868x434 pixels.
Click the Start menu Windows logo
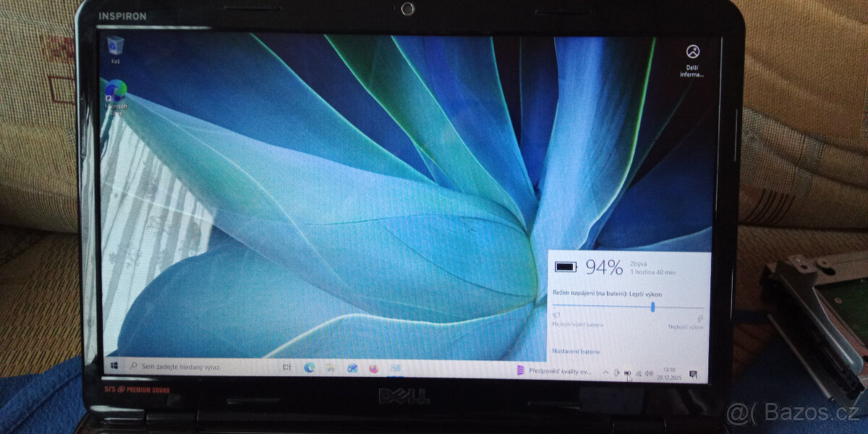[114, 365]
